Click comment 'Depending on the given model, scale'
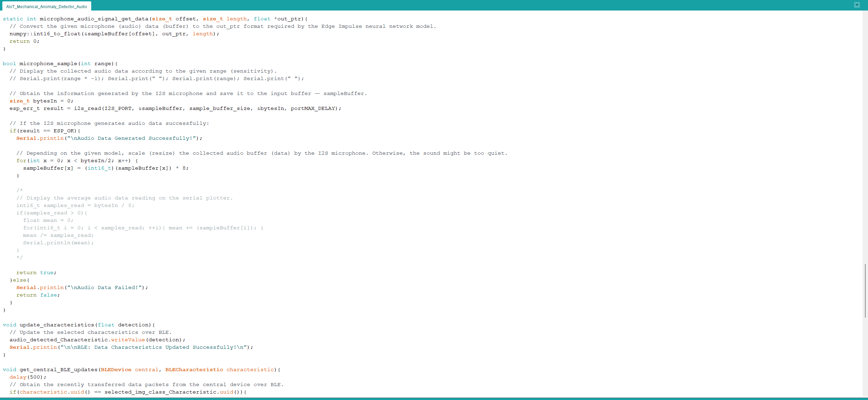 [86, 153]
